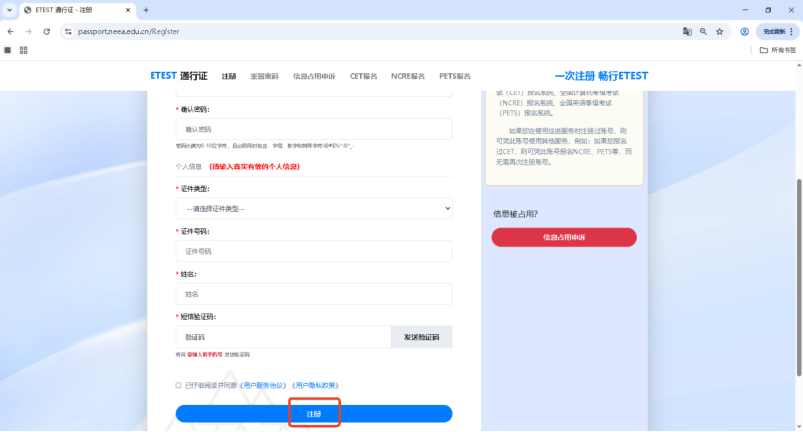Click the red 信息占用申诉 button
Image resolution: width=803 pixels, height=432 pixels.
tap(563, 237)
